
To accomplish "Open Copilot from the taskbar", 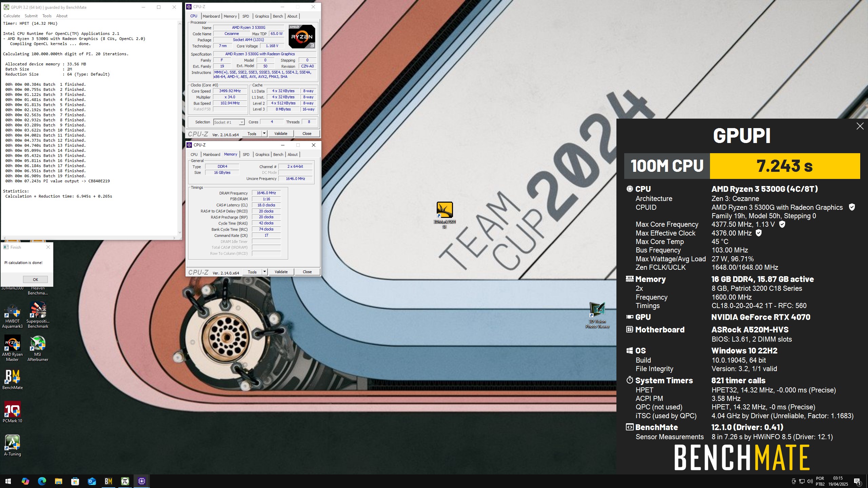I will coord(25,481).
